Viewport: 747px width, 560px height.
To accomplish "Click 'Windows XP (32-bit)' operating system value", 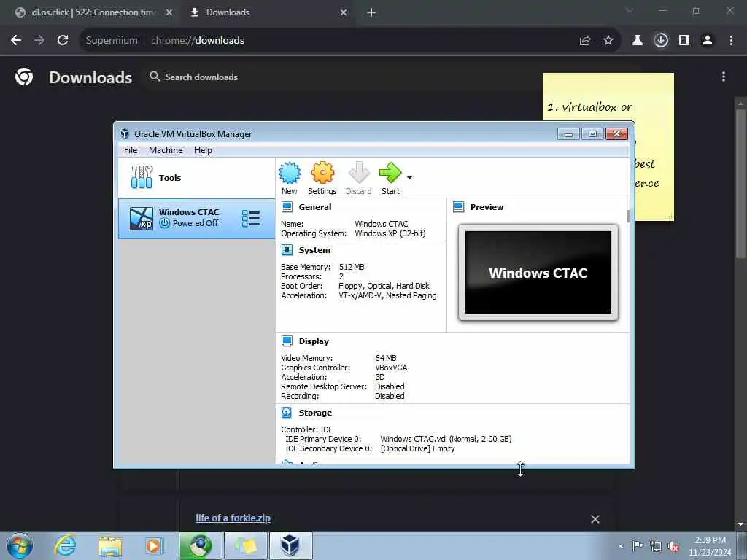I will (x=390, y=233).
